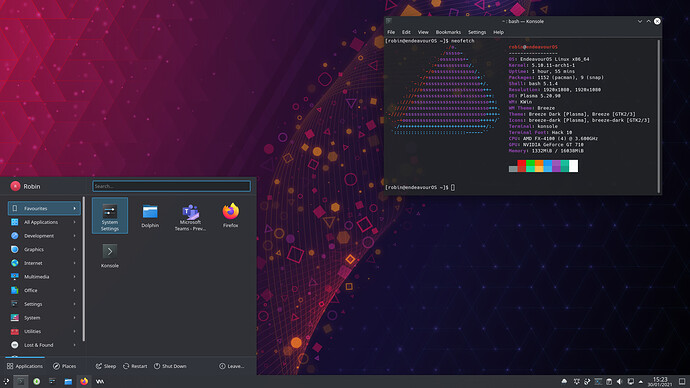Open the All Applications category

point(44,222)
